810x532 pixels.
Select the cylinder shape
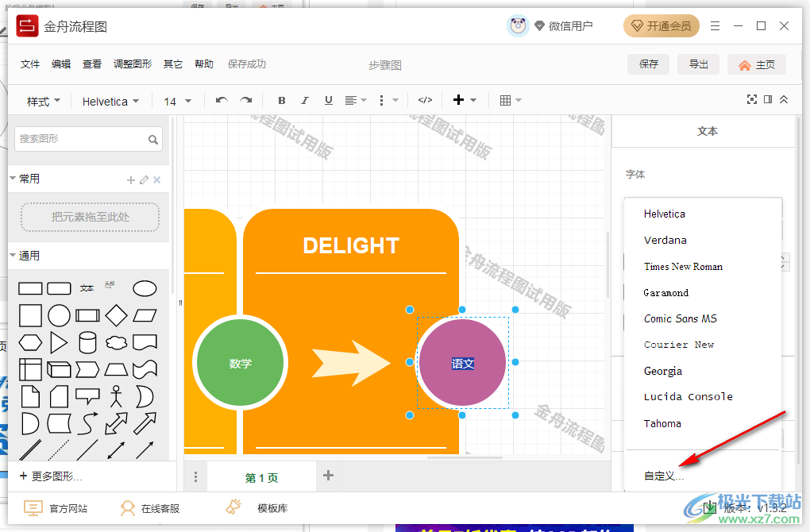(x=87, y=342)
